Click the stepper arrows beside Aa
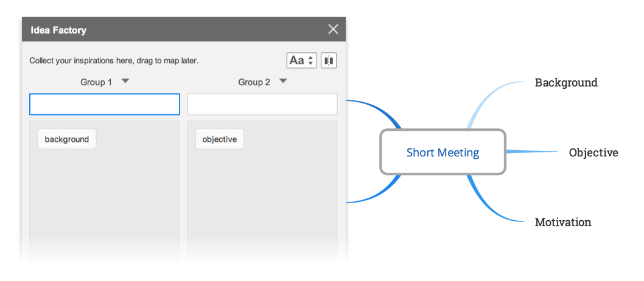This screenshot has height=281, width=644. click(x=310, y=60)
